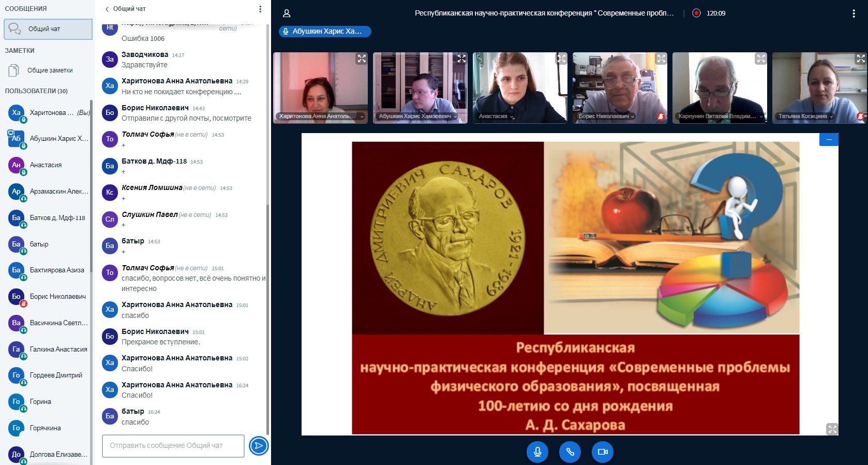Click the leave audio phone button
This screenshot has height=465, width=868.
[570, 452]
